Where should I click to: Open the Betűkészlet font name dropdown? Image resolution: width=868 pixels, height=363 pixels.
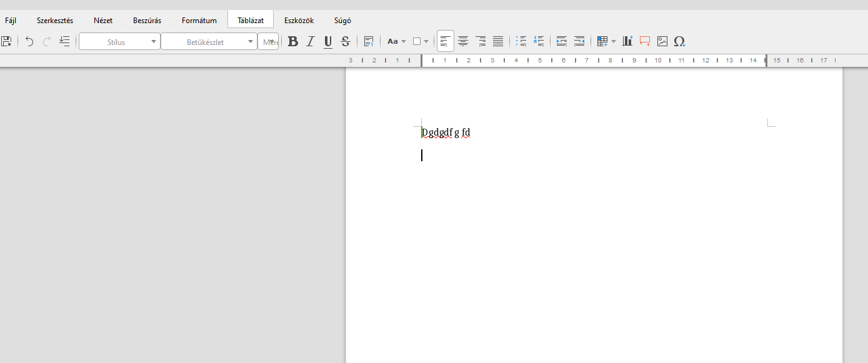(x=251, y=42)
